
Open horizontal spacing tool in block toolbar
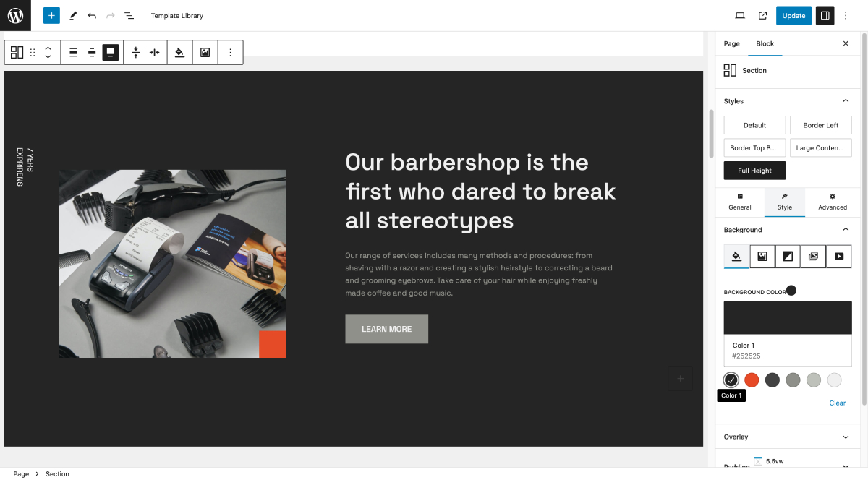155,52
